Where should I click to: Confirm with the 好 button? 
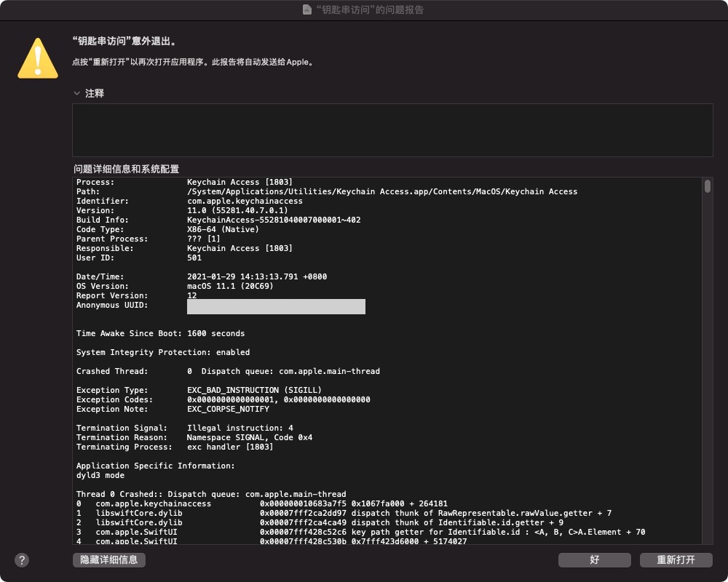pyautogui.click(x=594, y=559)
